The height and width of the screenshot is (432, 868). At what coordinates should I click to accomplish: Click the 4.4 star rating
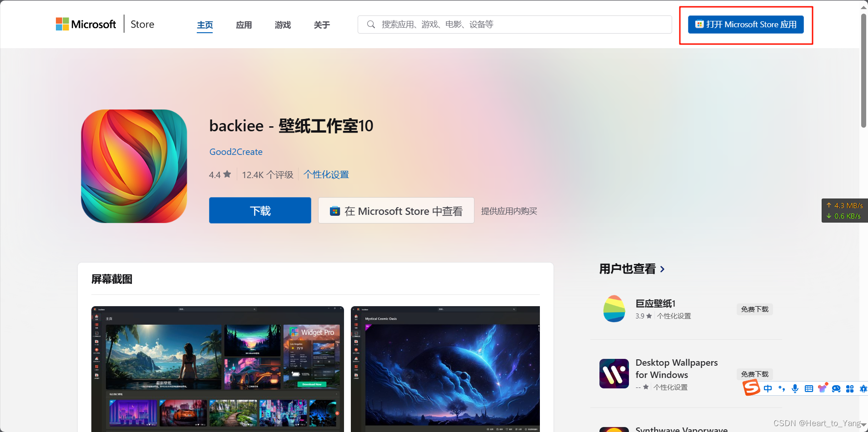[x=220, y=175]
